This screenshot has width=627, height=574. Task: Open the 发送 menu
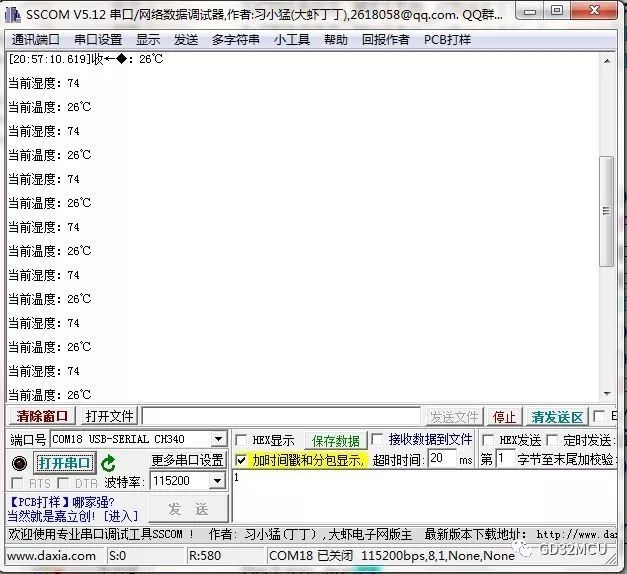click(186, 40)
